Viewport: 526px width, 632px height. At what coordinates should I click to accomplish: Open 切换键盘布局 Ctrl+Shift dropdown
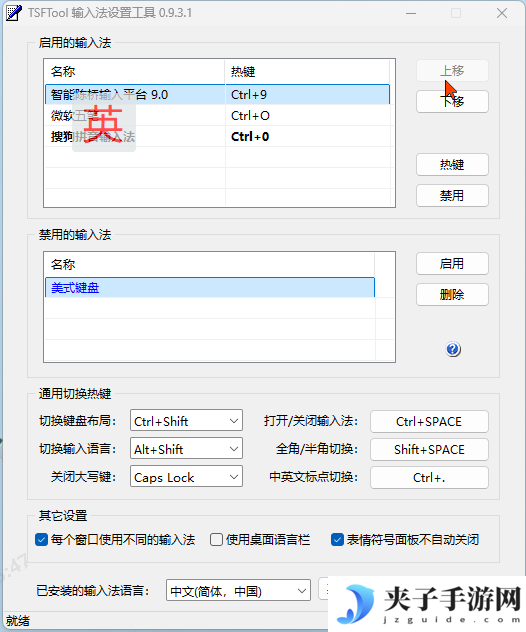click(186, 421)
